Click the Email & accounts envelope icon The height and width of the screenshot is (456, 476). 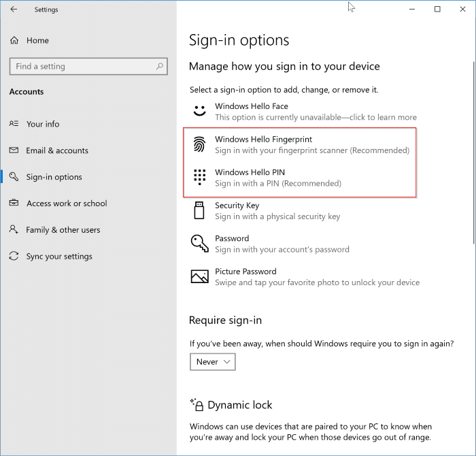tap(14, 150)
